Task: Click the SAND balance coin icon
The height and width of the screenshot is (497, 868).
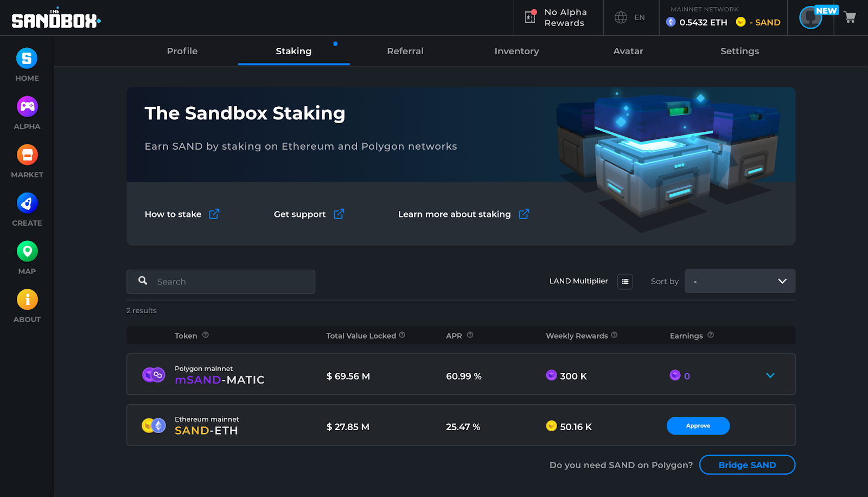Action: (741, 22)
